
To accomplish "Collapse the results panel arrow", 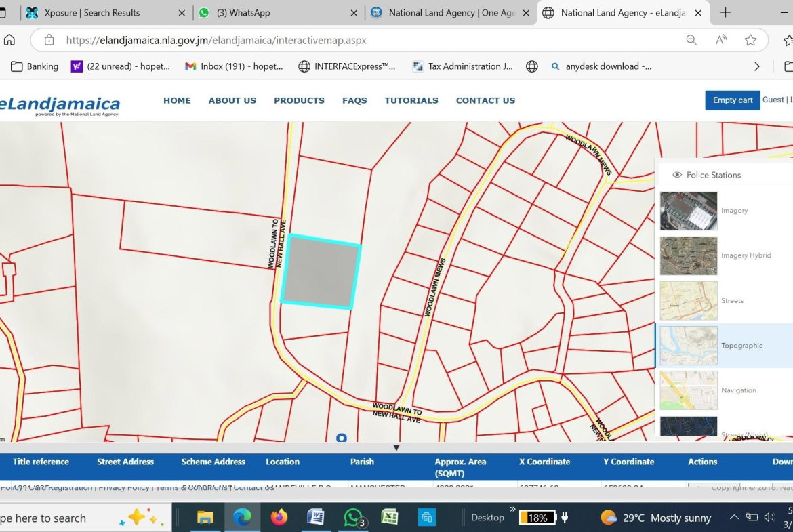I will click(396, 447).
